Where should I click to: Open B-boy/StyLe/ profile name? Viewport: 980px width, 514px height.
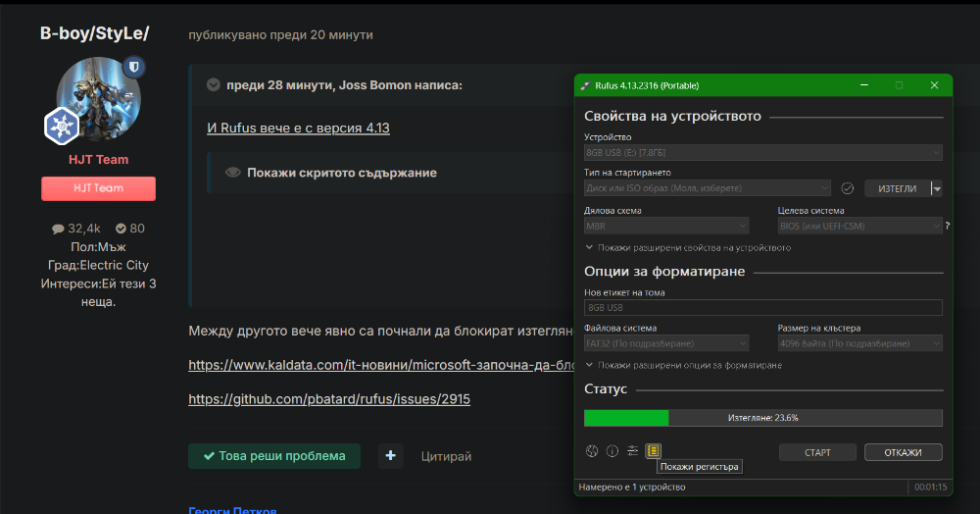94,33
